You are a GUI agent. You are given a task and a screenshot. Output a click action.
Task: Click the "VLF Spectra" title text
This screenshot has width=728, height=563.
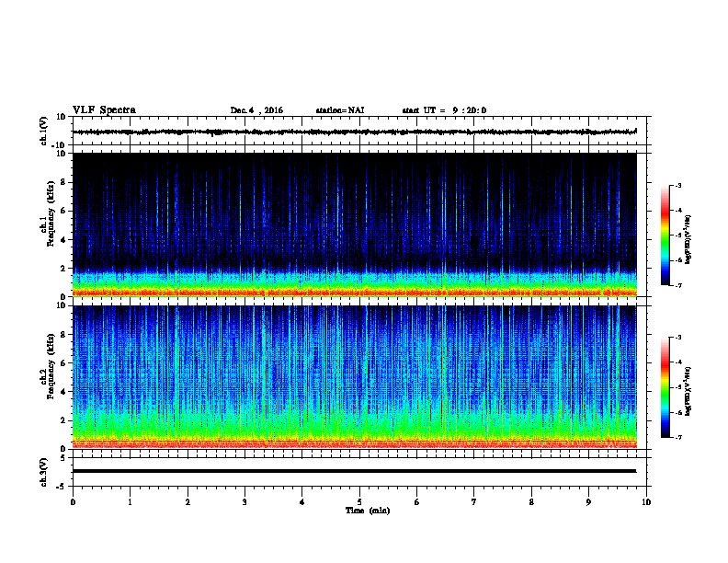(x=104, y=110)
